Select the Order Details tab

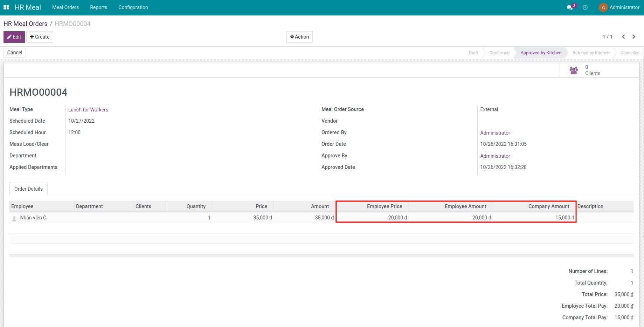pos(28,189)
